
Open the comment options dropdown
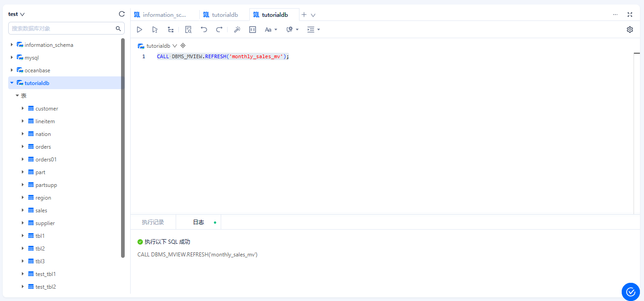click(292, 30)
